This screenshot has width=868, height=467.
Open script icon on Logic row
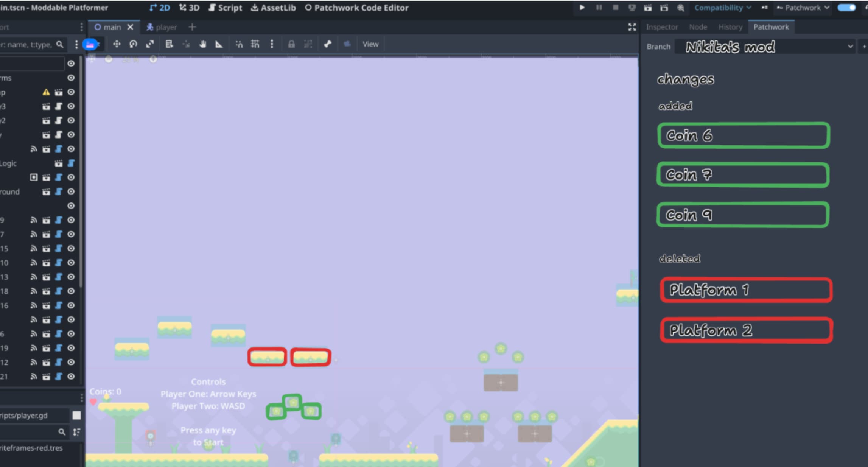pyautogui.click(x=71, y=163)
